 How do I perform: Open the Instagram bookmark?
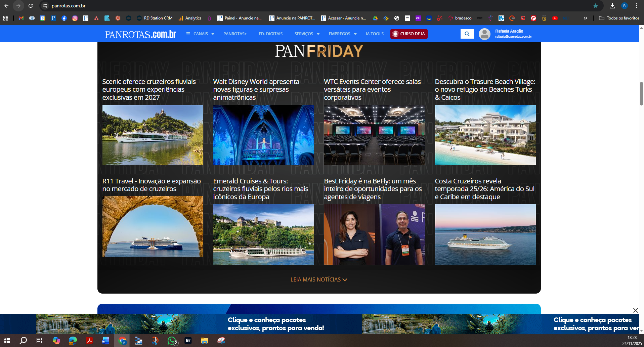click(75, 18)
